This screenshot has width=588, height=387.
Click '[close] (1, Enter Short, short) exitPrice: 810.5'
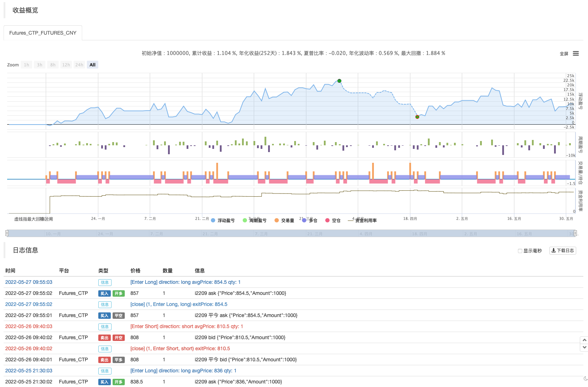pos(180,348)
